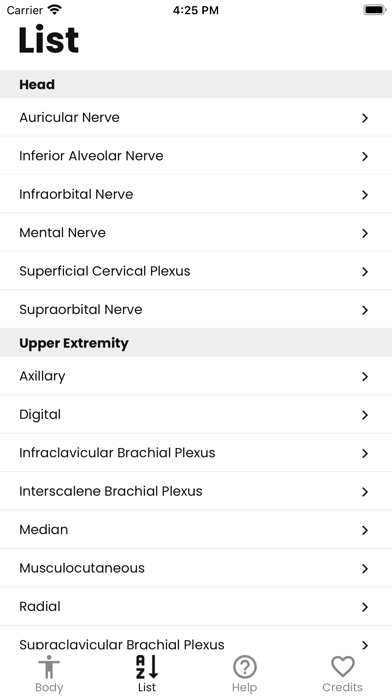Select Superficial Cervical Plexus row
392x696 pixels.
[x=196, y=271]
